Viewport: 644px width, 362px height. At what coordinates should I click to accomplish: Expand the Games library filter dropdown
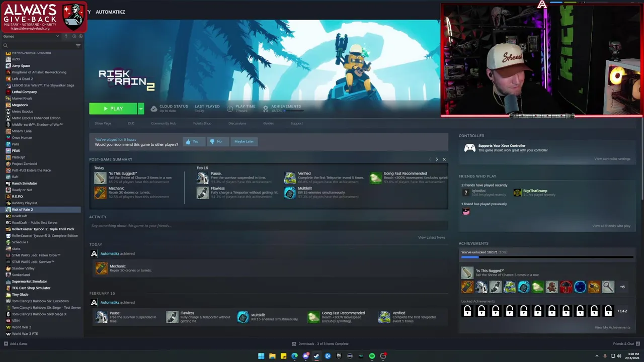point(31,36)
